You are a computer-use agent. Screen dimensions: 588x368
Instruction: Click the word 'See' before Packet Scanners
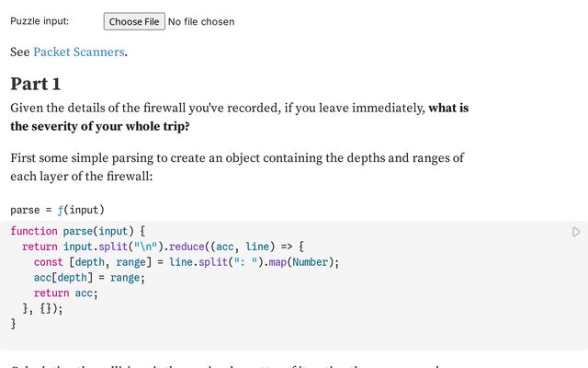pos(20,52)
